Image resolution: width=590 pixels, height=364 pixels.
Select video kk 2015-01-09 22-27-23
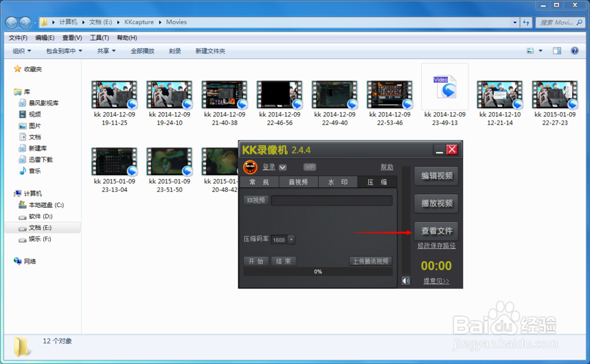click(555, 103)
